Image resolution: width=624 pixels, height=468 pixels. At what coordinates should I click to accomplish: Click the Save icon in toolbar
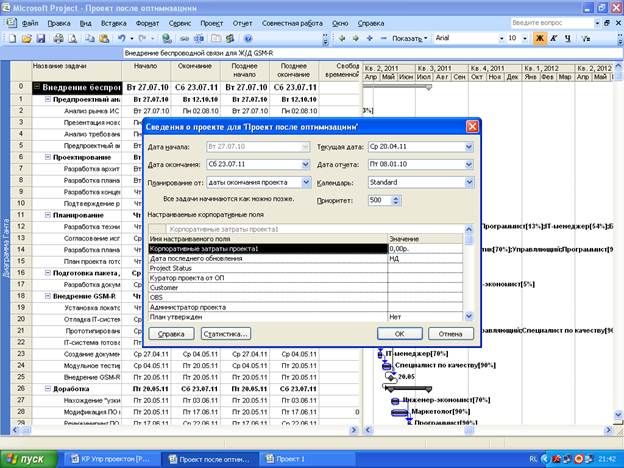coord(42,38)
